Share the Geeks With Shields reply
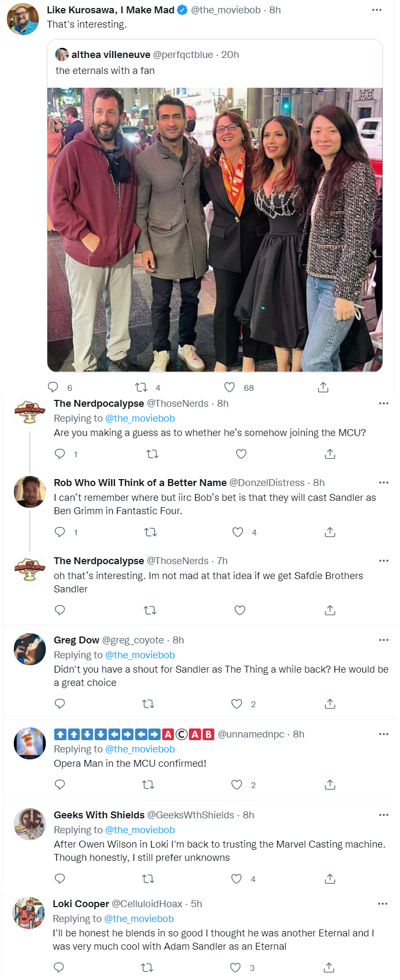 tap(330, 879)
